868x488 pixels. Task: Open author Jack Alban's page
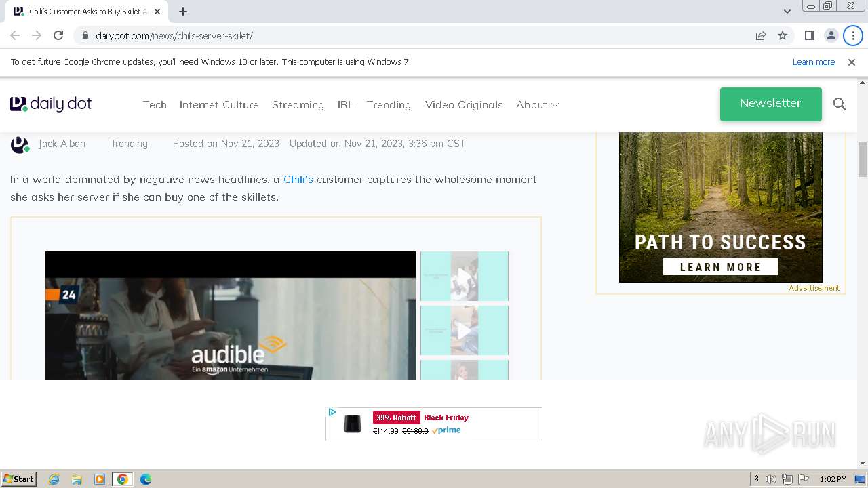[62, 143]
